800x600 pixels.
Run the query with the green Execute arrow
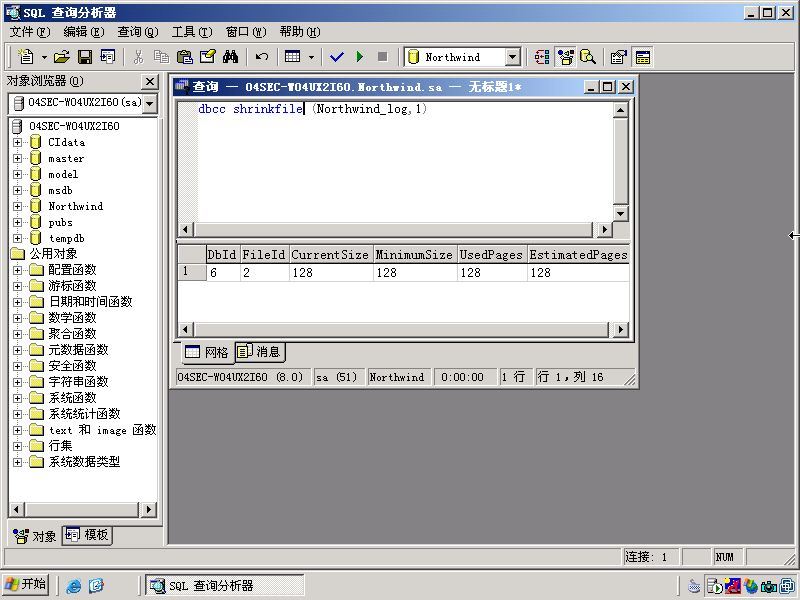point(360,57)
